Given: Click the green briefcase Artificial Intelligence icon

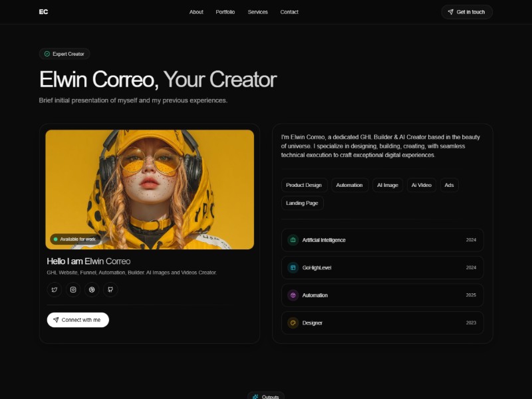Looking at the screenshot, I should click(293, 240).
